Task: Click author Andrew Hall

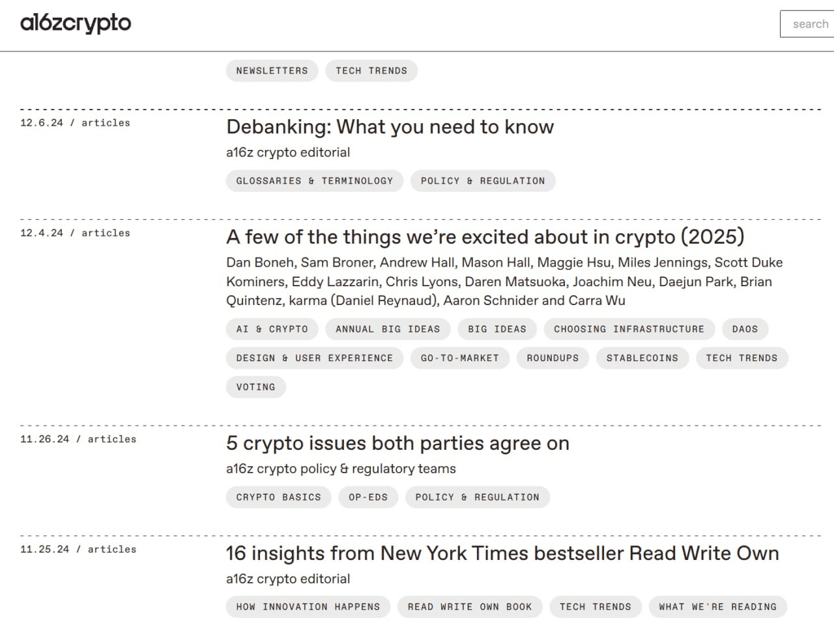Action: [x=416, y=263]
